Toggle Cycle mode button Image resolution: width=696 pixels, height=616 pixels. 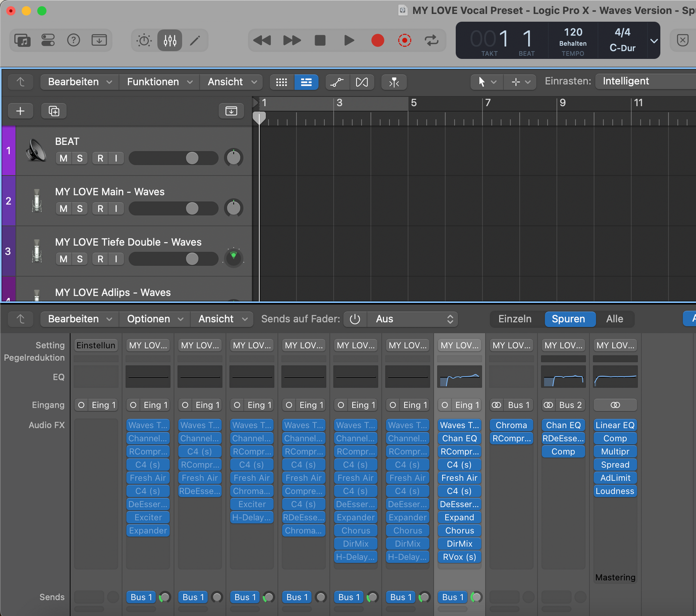[x=432, y=40]
